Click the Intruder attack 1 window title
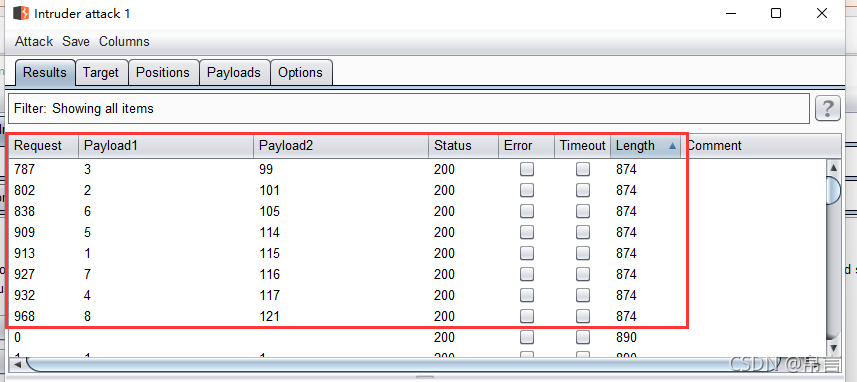The image size is (857, 382). pyautogui.click(x=82, y=14)
